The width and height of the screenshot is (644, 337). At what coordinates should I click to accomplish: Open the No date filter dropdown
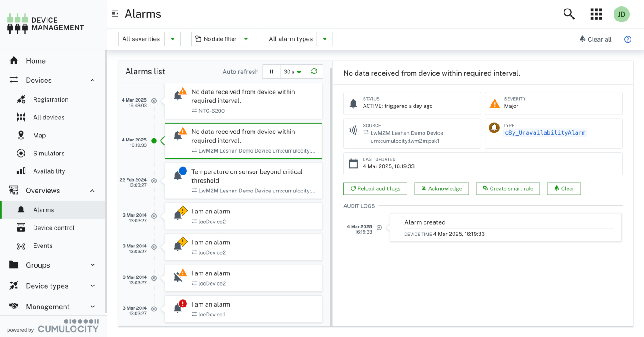pos(222,39)
